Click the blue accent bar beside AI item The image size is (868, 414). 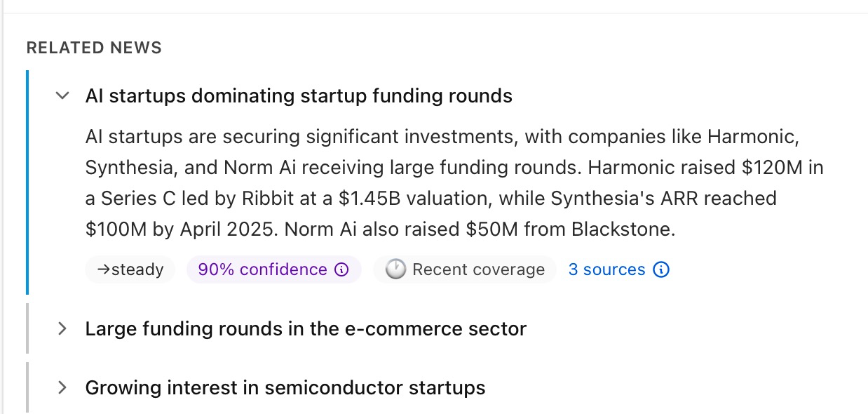27,182
